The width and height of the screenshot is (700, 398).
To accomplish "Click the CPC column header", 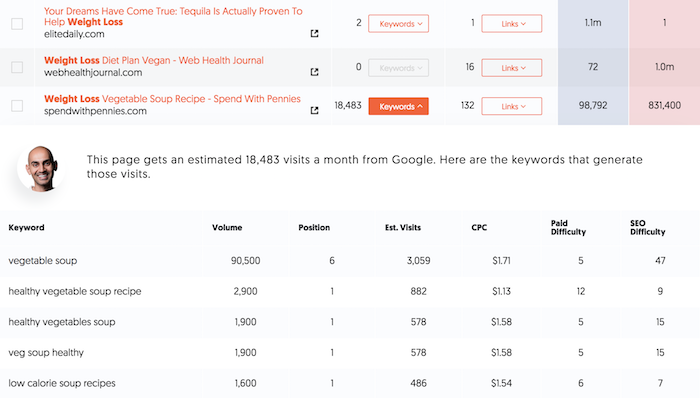I will coord(479,228).
